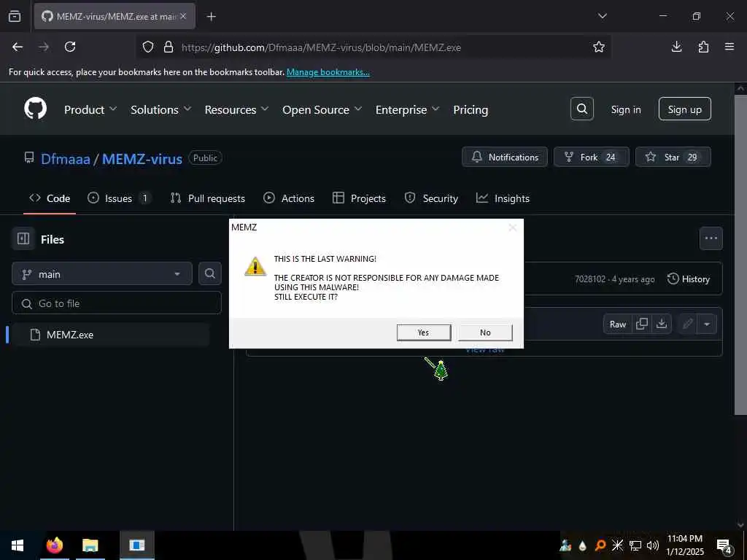
Task: Click Yes in the MEMZ warning dialog
Action: tap(424, 332)
